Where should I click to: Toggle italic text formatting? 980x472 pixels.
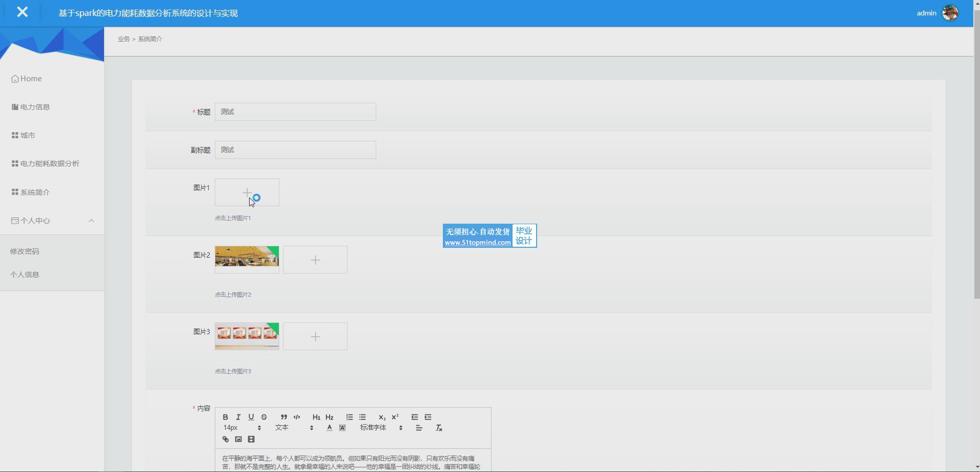pos(238,417)
